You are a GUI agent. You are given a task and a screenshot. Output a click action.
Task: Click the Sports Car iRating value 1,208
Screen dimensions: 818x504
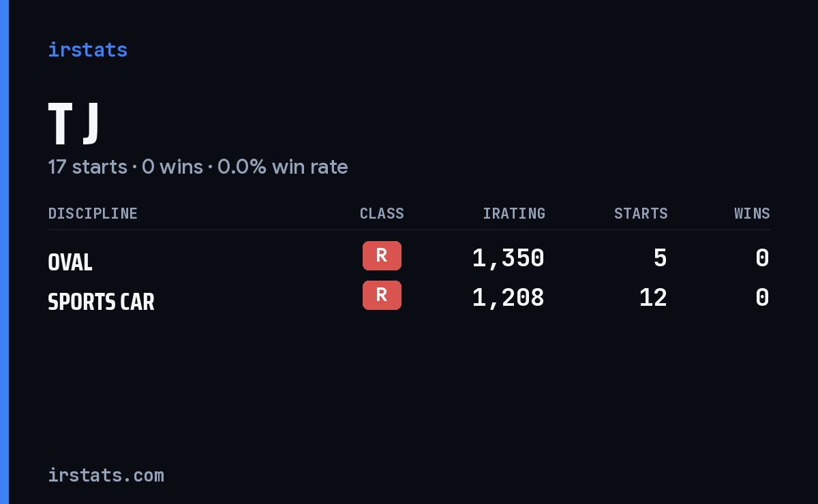508,298
